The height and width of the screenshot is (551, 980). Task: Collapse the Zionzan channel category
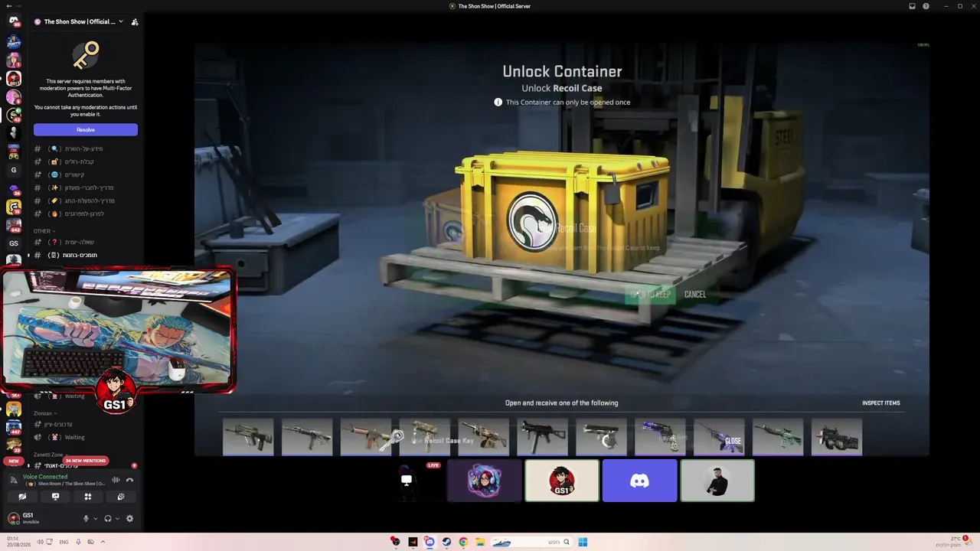coord(45,413)
